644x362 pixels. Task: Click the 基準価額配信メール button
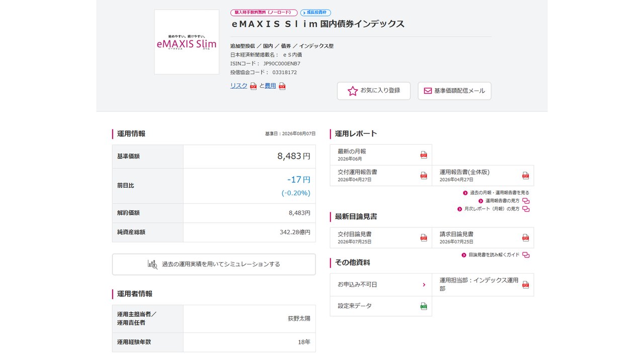tap(454, 91)
